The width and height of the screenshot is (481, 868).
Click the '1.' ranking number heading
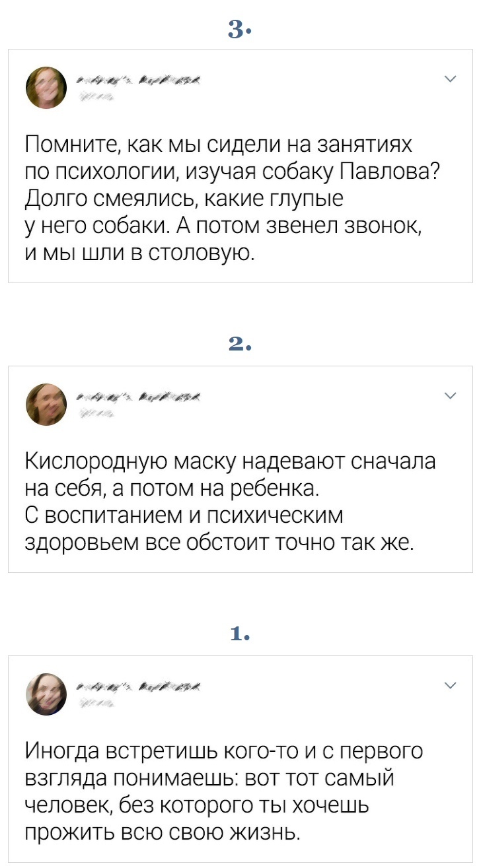pos(240,634)
